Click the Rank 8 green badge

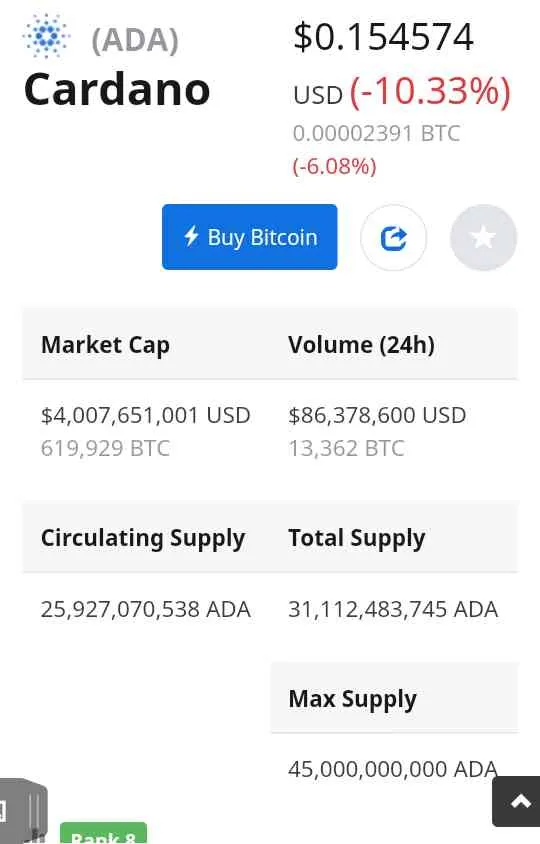[x=103, y=833]
